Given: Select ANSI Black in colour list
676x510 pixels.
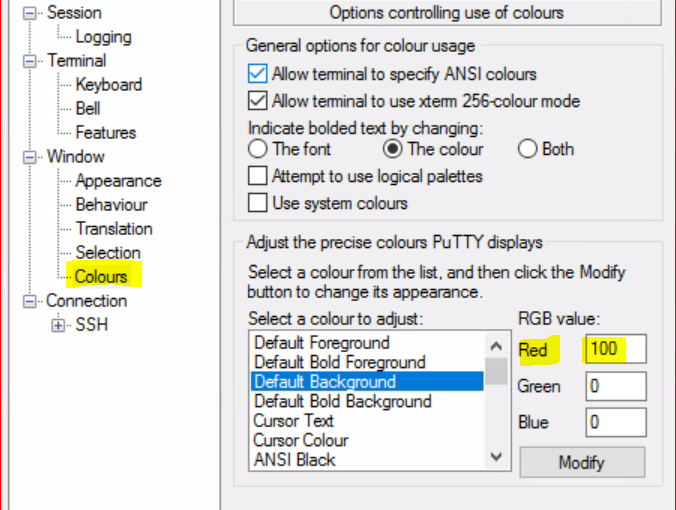Looking at the screenshot, I should [x=294, y=460].
